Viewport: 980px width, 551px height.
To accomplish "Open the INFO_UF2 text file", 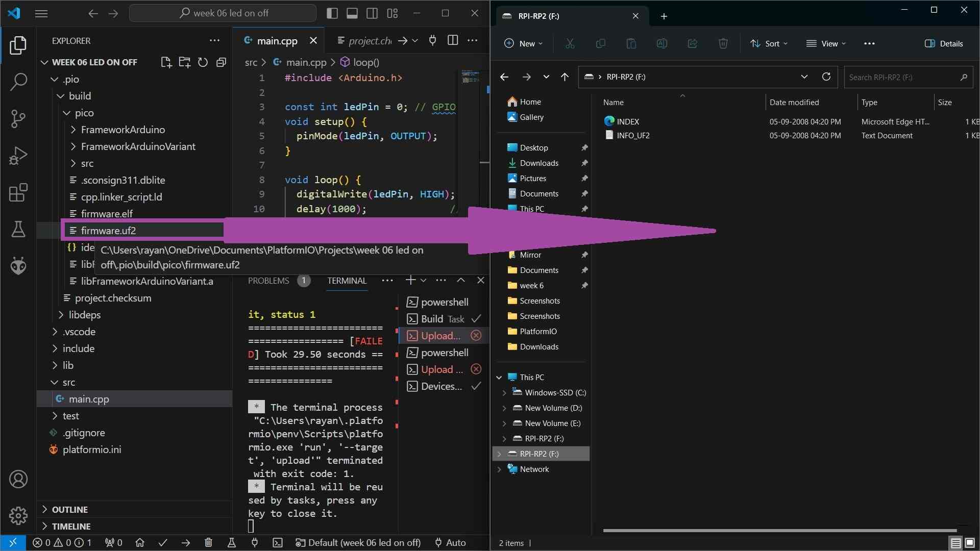I will (x=633, y=136).
